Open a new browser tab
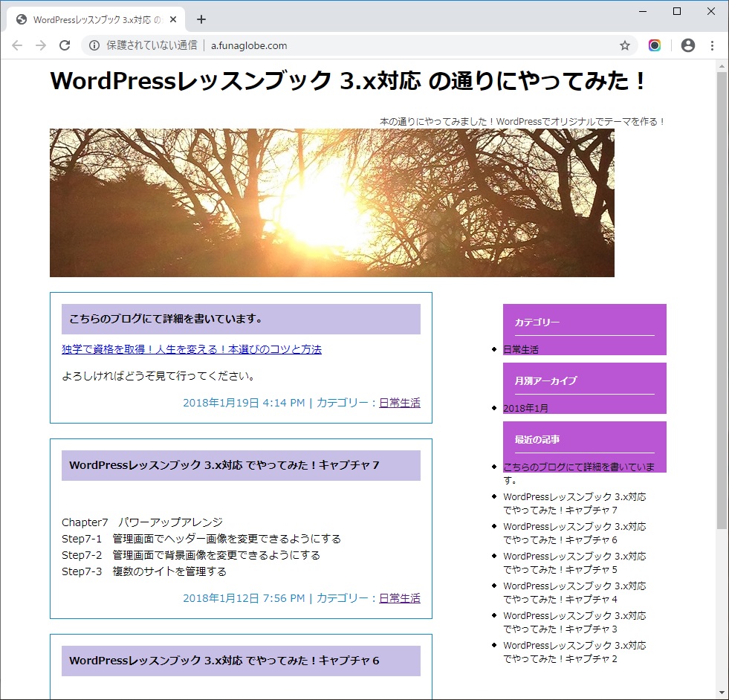The image size is (729, 700). pos(201,19)
